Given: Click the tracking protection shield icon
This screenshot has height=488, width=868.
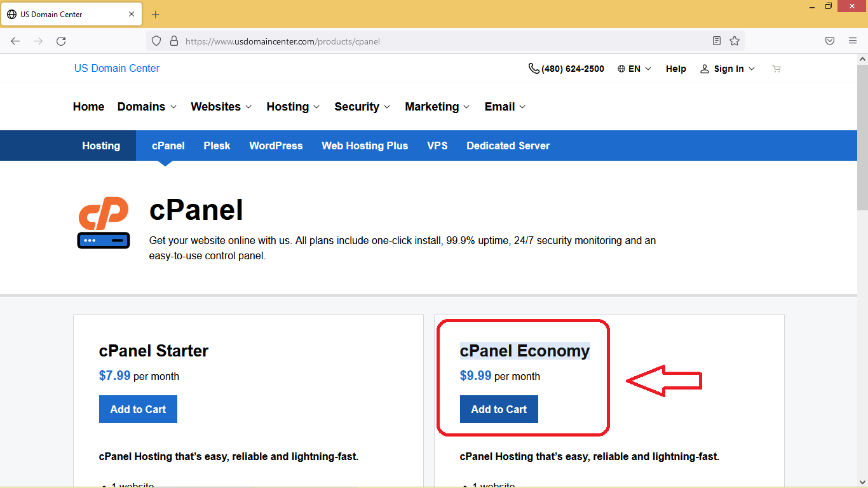Looking at the screenshot, I should tap(156, 41).
